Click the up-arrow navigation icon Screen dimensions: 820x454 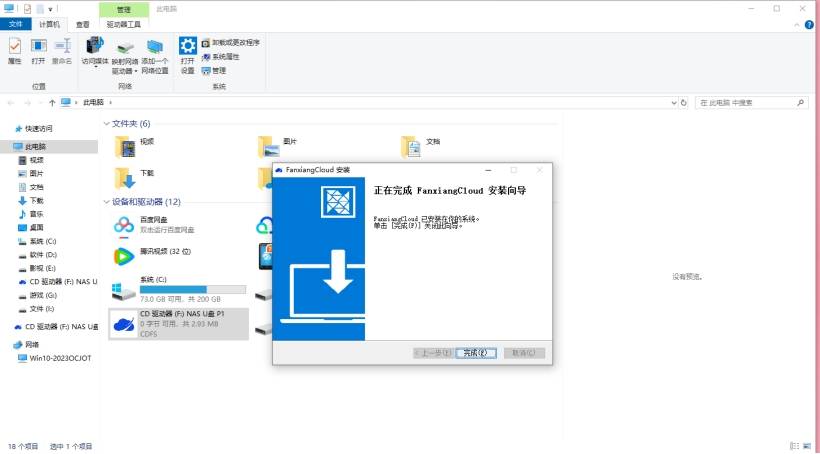pyautogui.click(x=52, y=102)
